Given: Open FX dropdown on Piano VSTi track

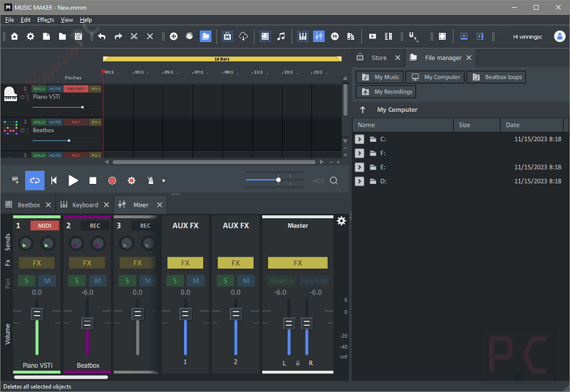Looking at the screenshot, I should 95,88.
